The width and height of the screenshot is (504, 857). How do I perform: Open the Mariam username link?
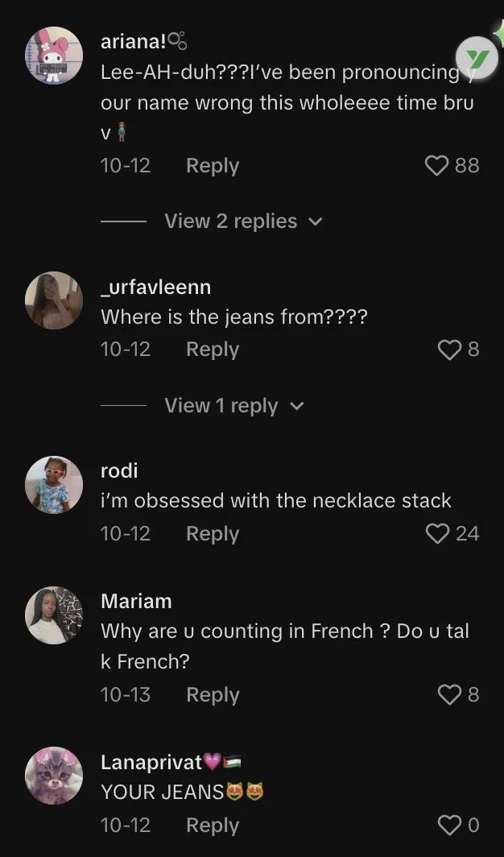pyautogui.click(x=136, y=602)
